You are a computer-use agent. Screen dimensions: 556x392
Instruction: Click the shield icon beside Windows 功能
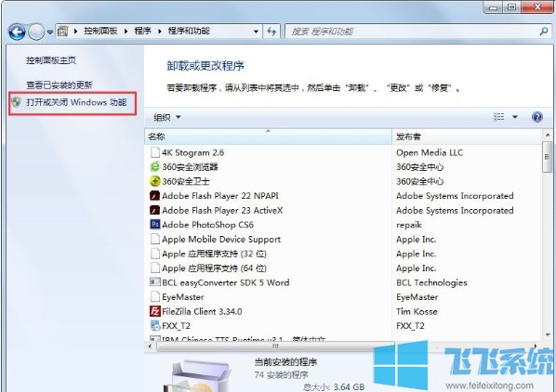point(17,102)
